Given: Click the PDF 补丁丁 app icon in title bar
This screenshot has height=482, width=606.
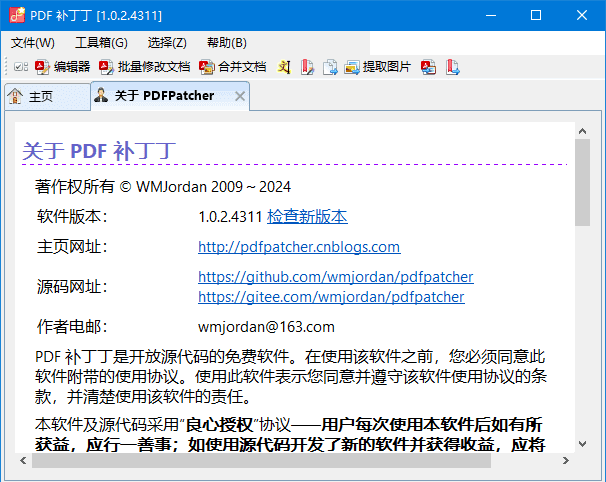Looking at the screenshot, I should [17, 15].
